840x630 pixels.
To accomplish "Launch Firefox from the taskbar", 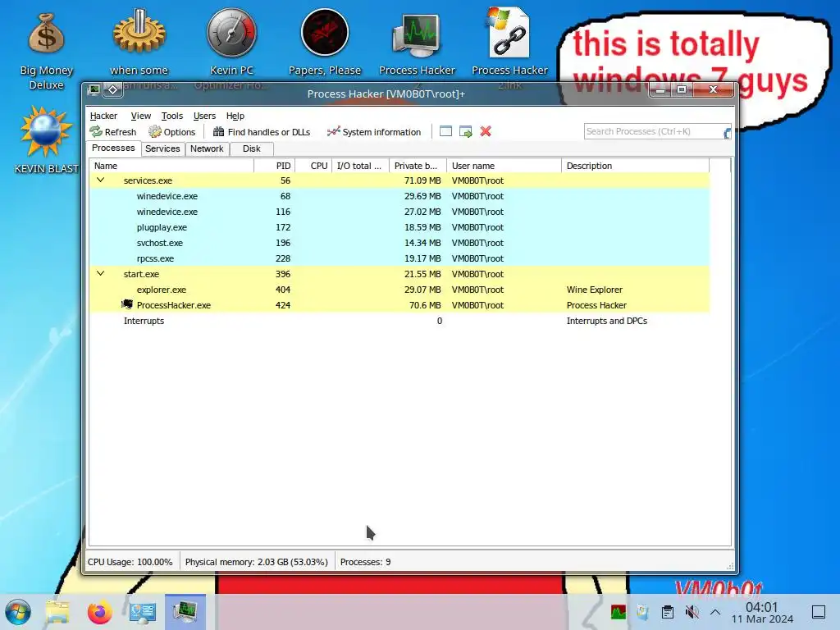I will 99,612.
